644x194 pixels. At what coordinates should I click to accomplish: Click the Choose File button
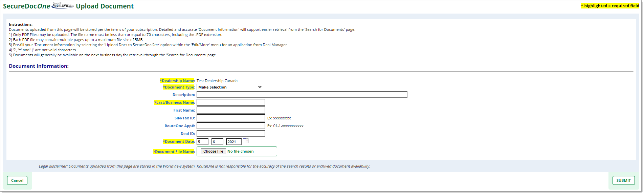click(x=213, y=151)
